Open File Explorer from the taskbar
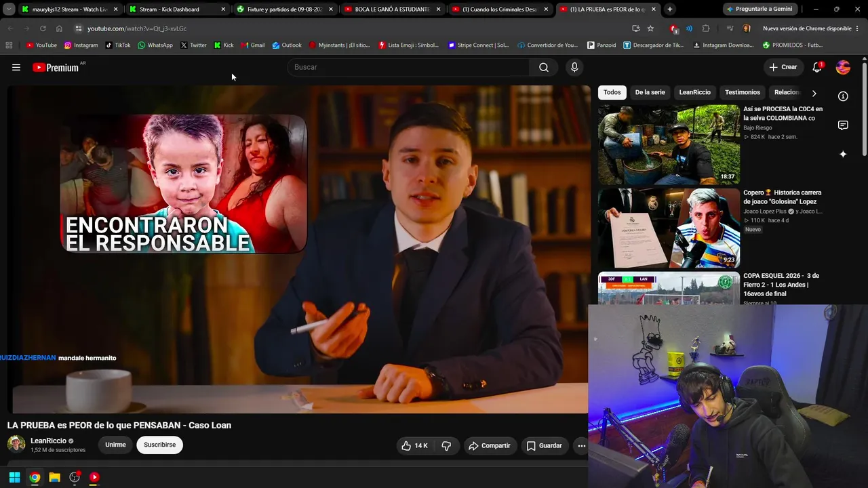 pos(54,477)
